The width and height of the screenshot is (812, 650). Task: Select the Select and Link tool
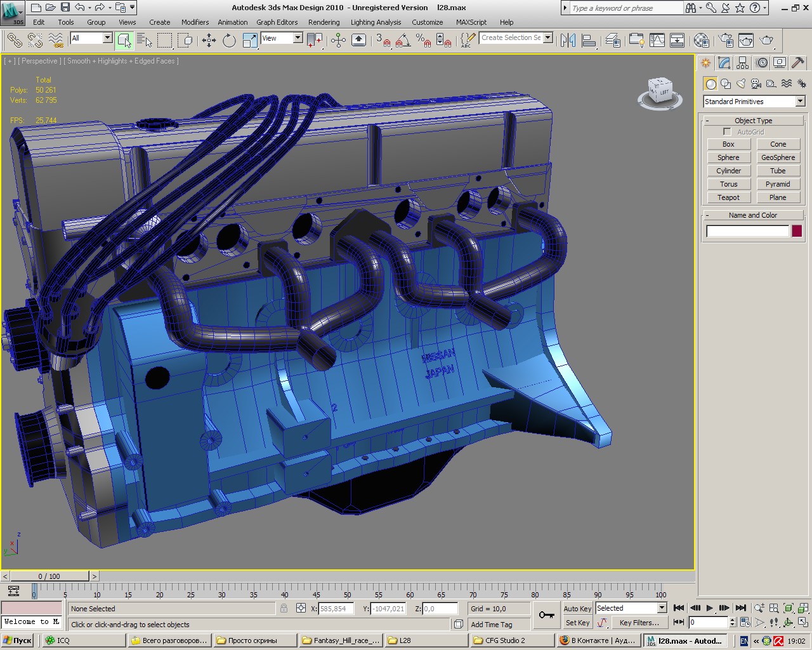point(14,40)
